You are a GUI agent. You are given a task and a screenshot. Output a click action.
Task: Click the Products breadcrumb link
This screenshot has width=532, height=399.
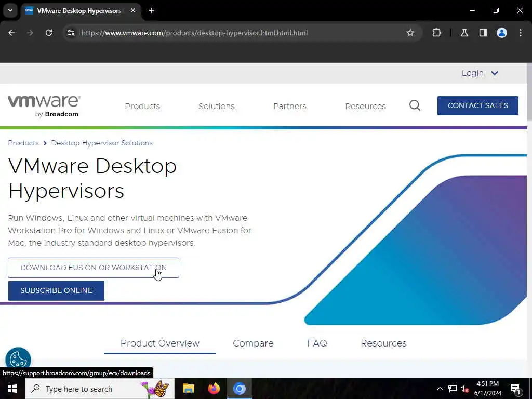coord(23,143)
